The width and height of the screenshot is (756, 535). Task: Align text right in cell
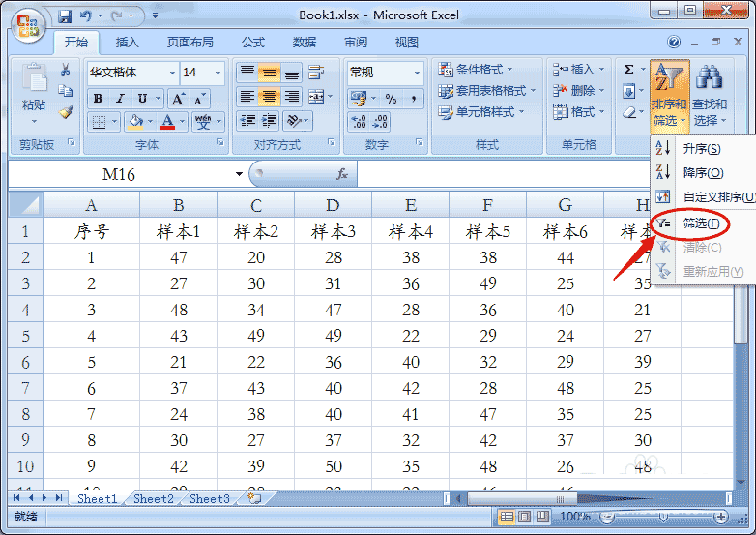tap(292, 97)
